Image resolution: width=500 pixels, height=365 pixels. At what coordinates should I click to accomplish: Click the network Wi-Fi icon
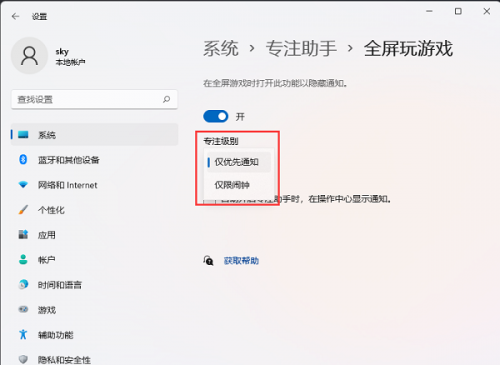click(x=23, y=184)
